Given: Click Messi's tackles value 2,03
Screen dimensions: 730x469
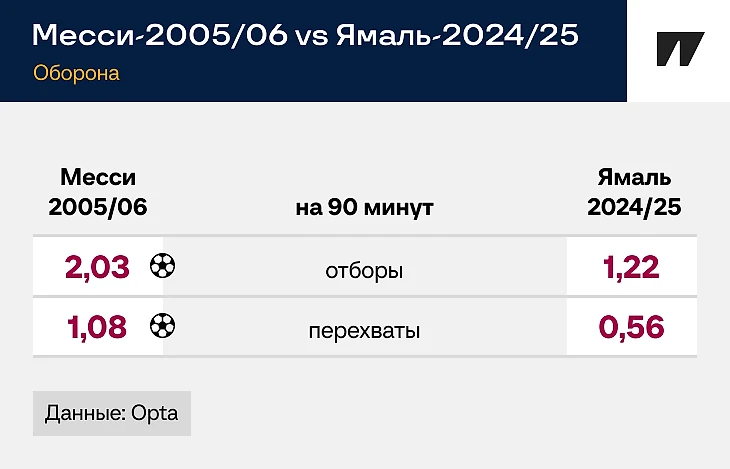Looking at the screenshot, I should pyautogui.click(x=97, y=267).
